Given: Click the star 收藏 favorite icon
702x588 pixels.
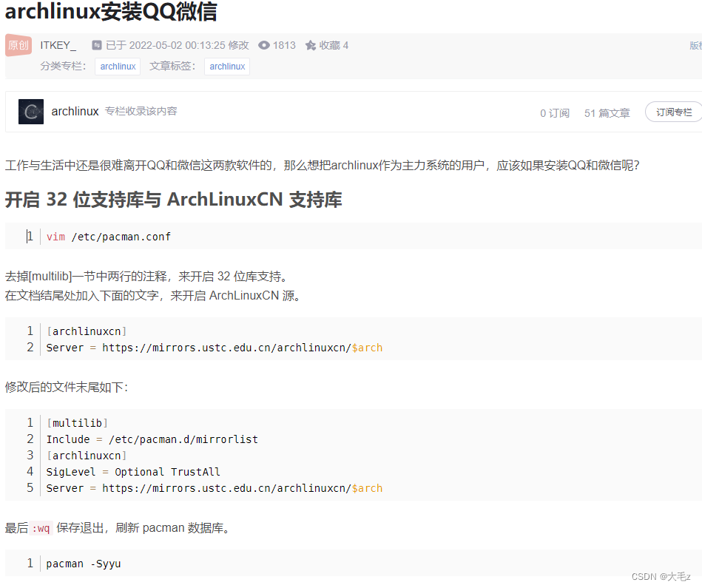Looking at the screenshot, I should click(311, 45).
